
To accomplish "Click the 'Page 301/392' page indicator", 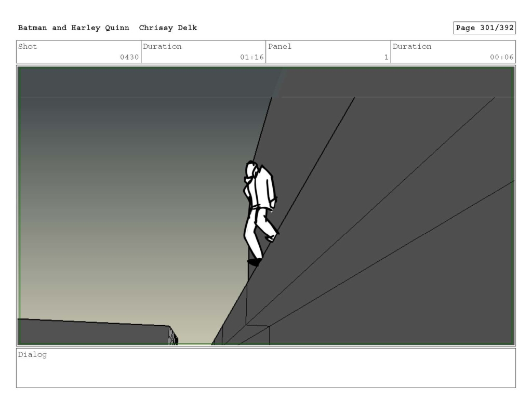I will click(485, 28).
